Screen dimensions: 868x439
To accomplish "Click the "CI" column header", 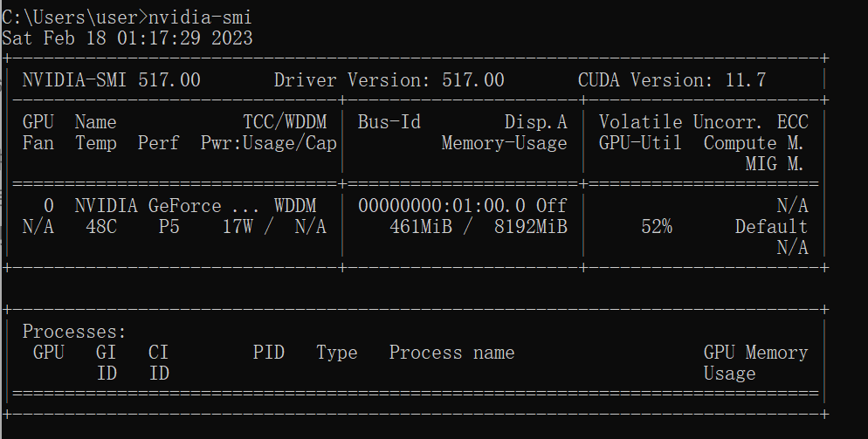I will [158, 353].
